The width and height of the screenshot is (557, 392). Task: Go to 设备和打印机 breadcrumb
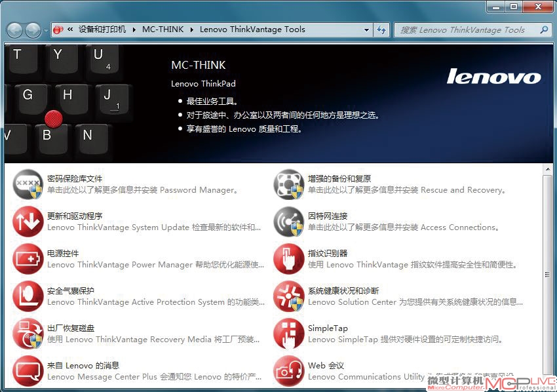click(x=102, y=29)
